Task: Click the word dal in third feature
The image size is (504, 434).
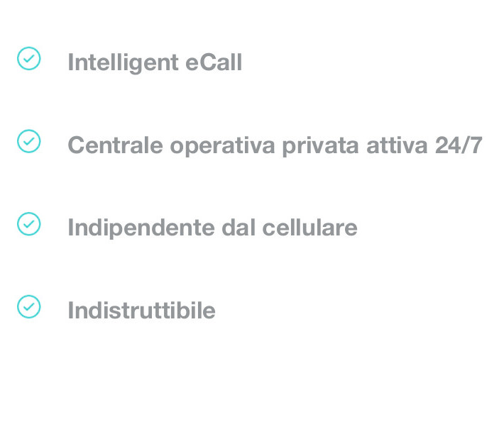Action: click(239, 227)
